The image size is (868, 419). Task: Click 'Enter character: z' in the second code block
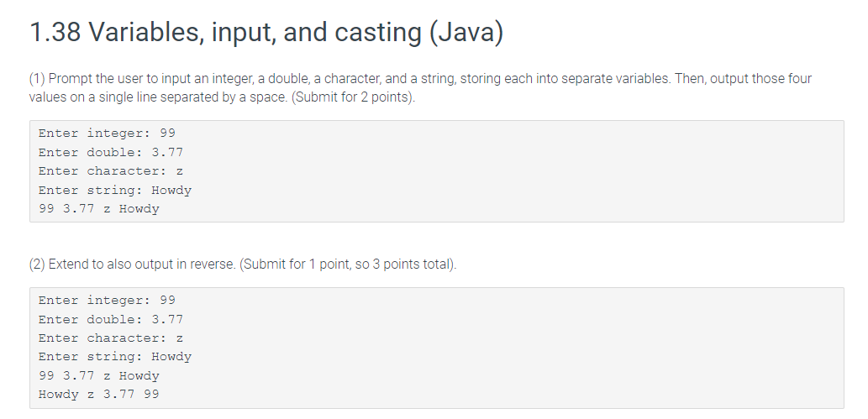(x=111, y=338)
